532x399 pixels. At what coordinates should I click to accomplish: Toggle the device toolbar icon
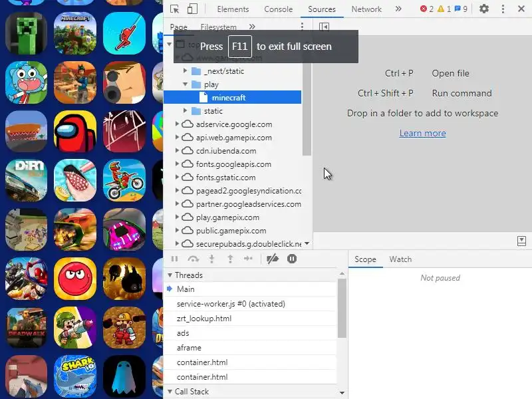coord(192,9)
